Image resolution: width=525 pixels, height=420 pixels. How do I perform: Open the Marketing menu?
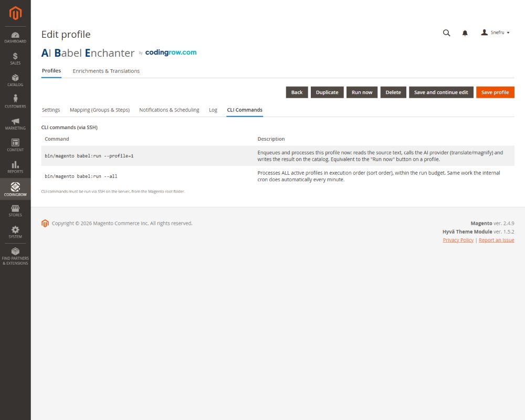pyautogui.click(x=15, y=124)
